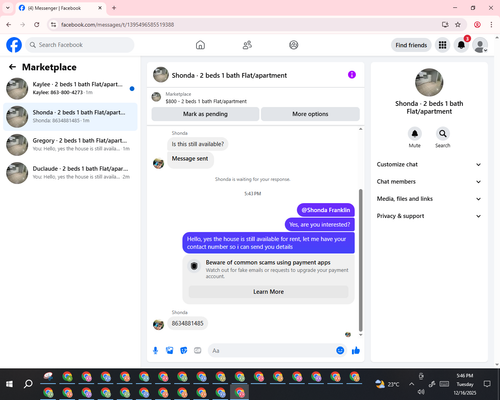Show hidden system tray icons
This screenshot has width=500, height=400.
tap(411, 384)
